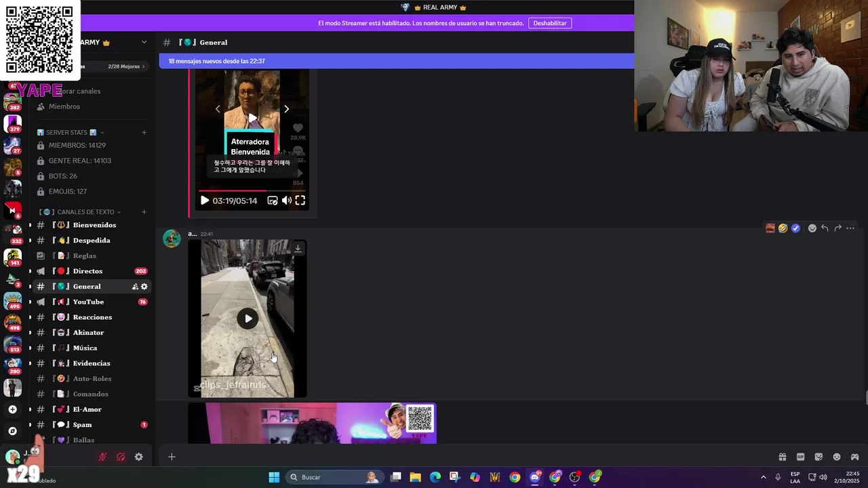Add a server with the plus icon

tap(12, 409)
